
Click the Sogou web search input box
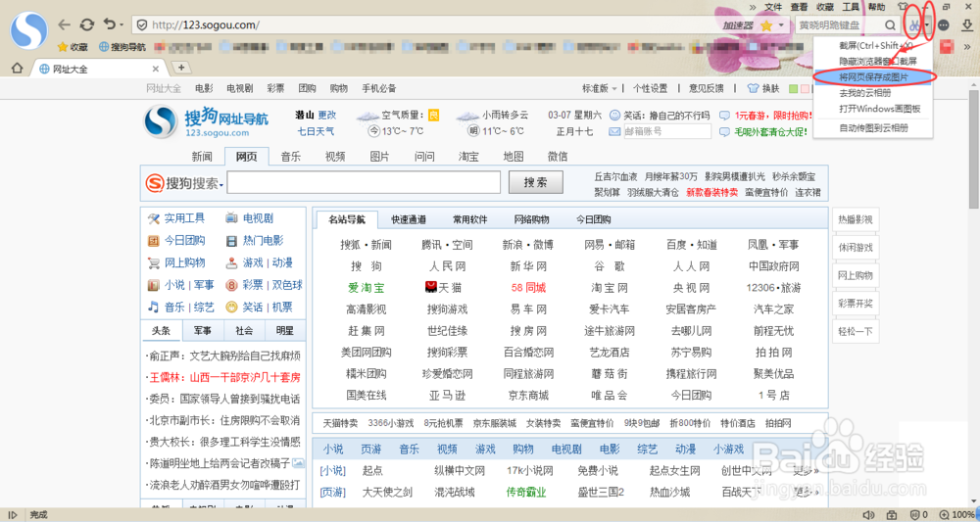click(x=364, y=182)
